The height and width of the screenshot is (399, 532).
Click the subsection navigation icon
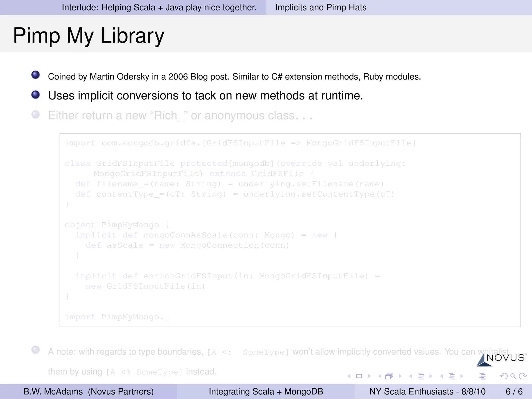tap(421, 376)
